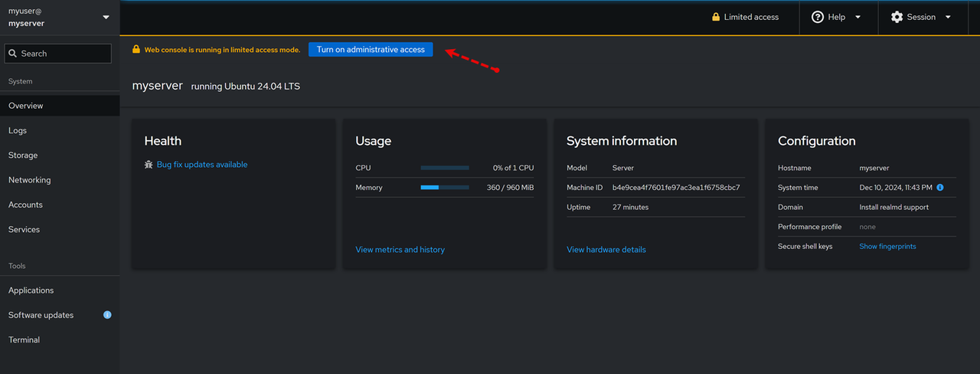Click the myserver page title
980x374 pixels.
coord(157,86)
